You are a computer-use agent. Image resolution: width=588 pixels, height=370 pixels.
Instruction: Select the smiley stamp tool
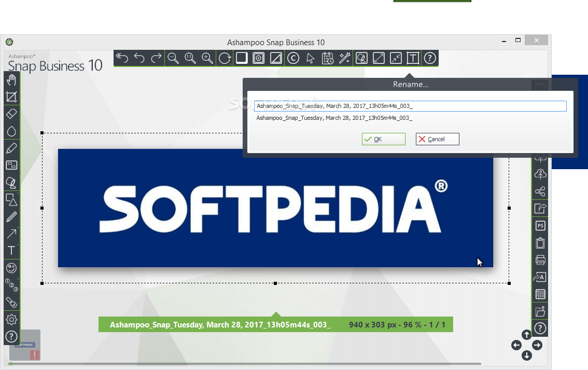click(11, 268)
